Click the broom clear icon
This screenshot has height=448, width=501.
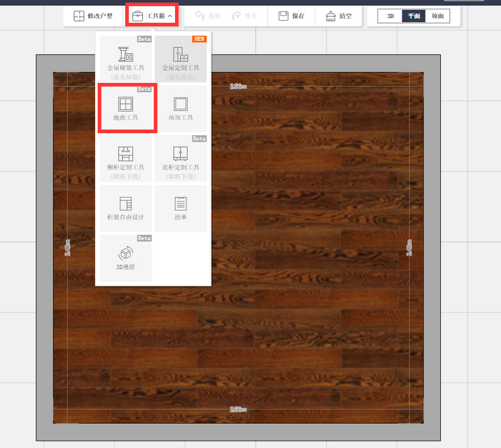(x=331, y=16)
